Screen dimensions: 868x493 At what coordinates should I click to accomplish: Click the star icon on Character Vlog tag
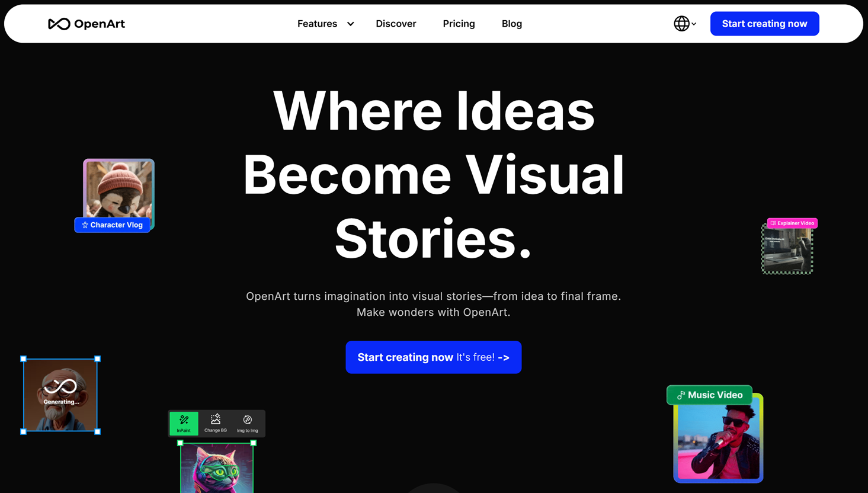pyautogui.click(x=84, y=225)
